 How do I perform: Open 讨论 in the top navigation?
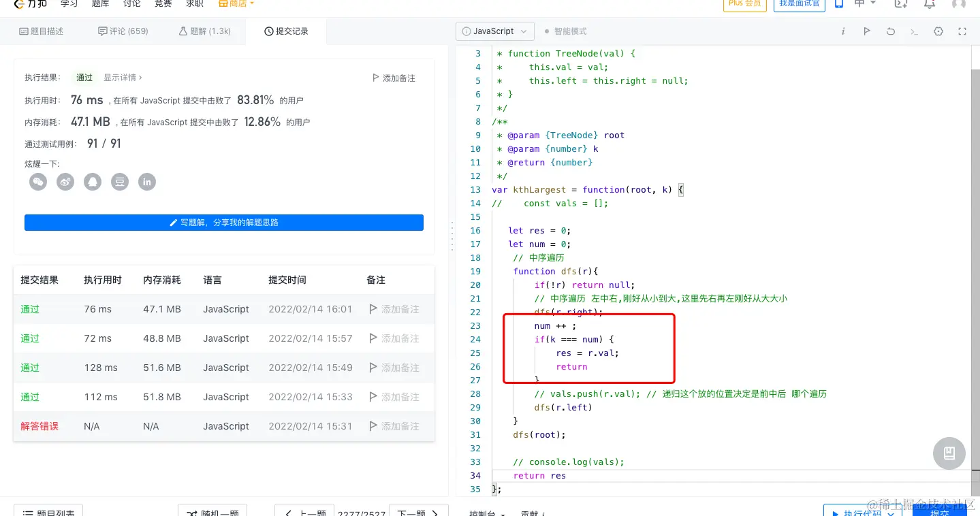(x=132, y=4)
